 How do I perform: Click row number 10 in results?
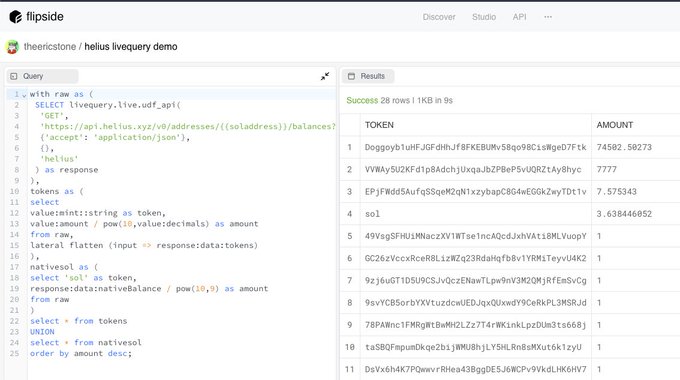(350, 347)
